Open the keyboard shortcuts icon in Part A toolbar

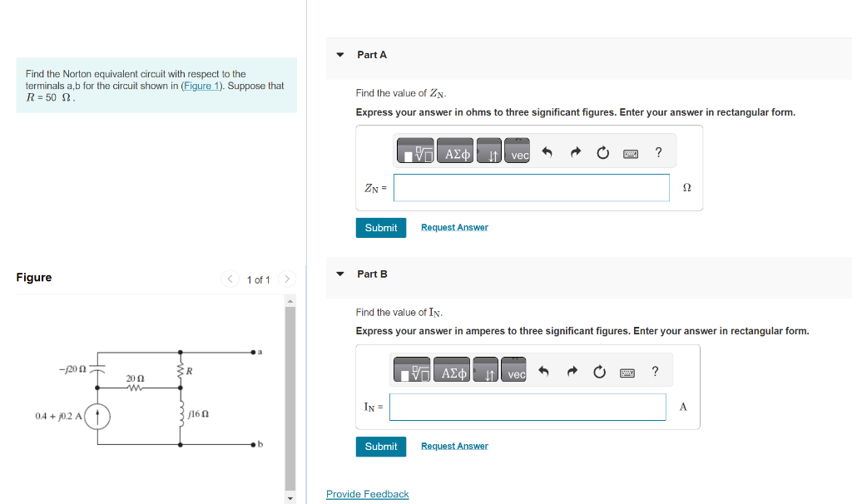click(x=631, y=151)
